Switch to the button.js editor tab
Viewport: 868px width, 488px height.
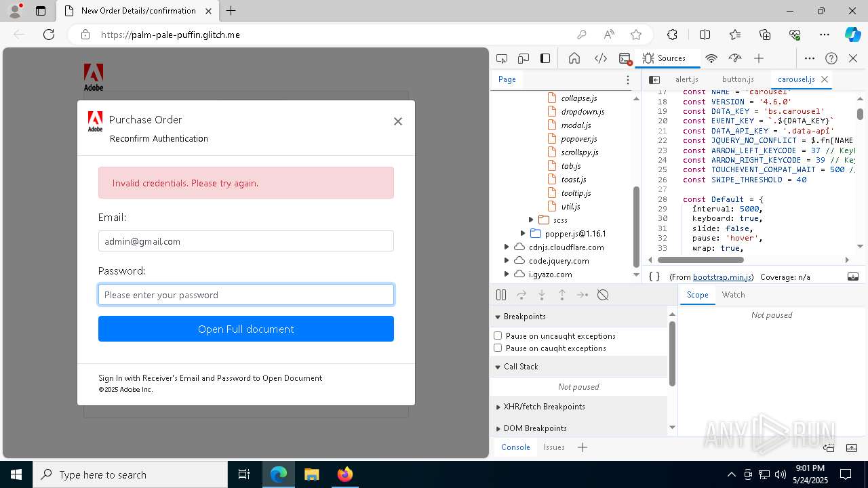click(x=738, y=79)
